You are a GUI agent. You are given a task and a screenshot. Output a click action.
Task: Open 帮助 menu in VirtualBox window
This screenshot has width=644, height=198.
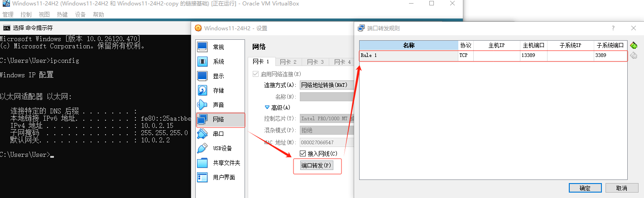[x=98, y=14]
